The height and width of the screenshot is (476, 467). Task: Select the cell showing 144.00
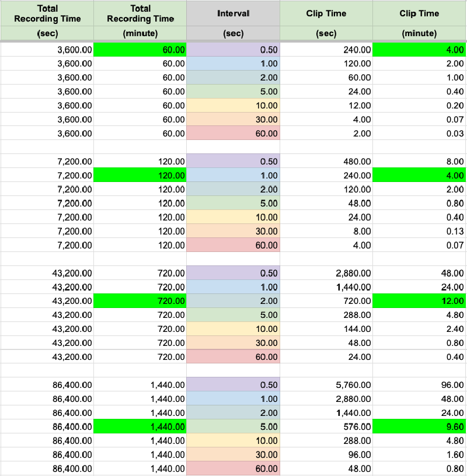326,329
